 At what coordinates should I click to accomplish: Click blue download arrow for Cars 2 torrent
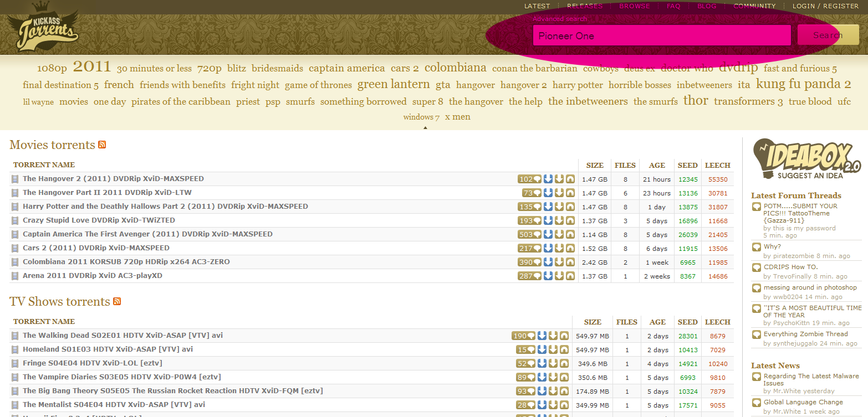(548, 248)
